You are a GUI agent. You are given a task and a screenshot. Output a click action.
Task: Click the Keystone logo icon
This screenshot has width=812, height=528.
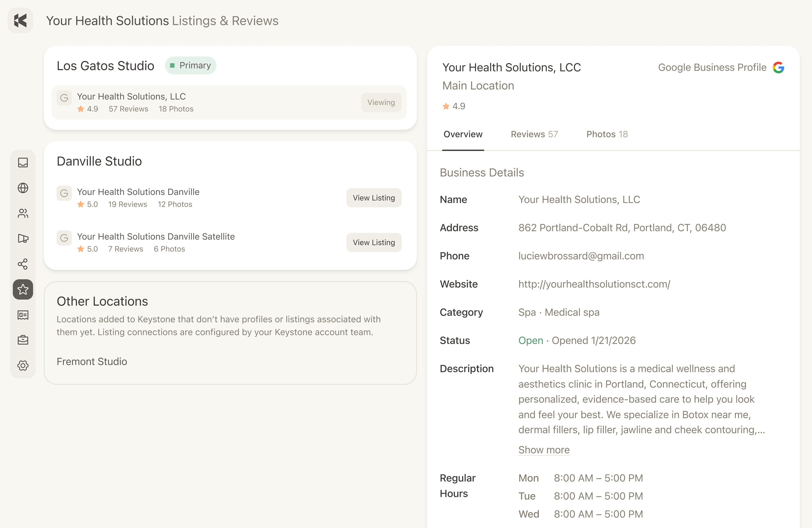(x=21, y=21)
